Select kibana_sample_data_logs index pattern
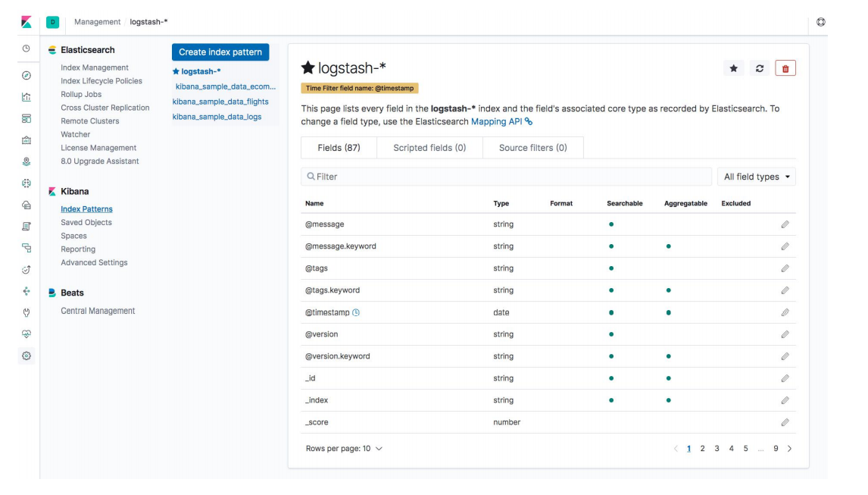Image resolution: width=868 pixels, height=495 pixels. pyautogui.click(x=217, y=117)
